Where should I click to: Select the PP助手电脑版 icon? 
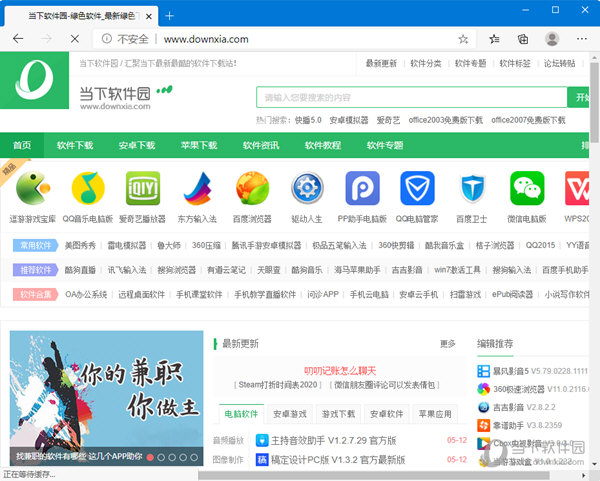click(362, 187)
